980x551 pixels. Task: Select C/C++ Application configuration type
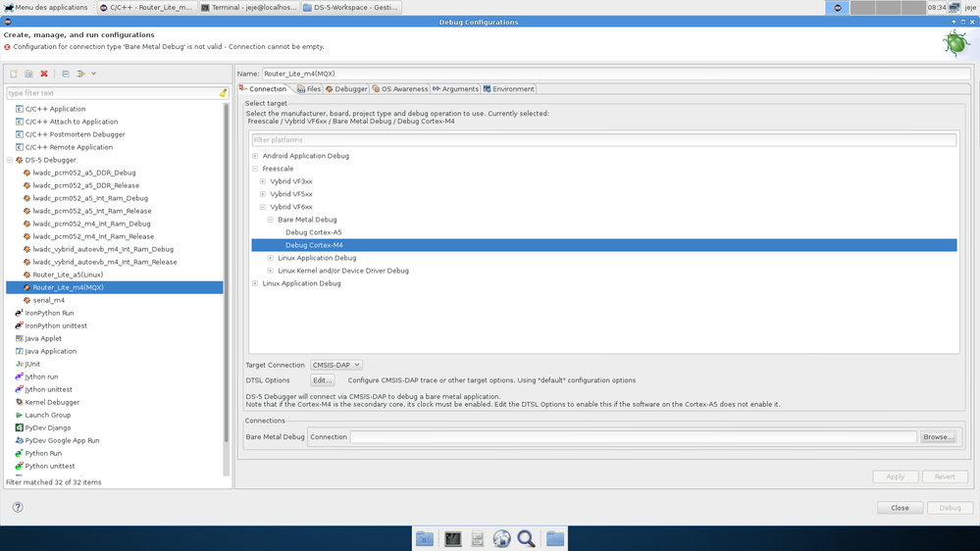[55, 109]
